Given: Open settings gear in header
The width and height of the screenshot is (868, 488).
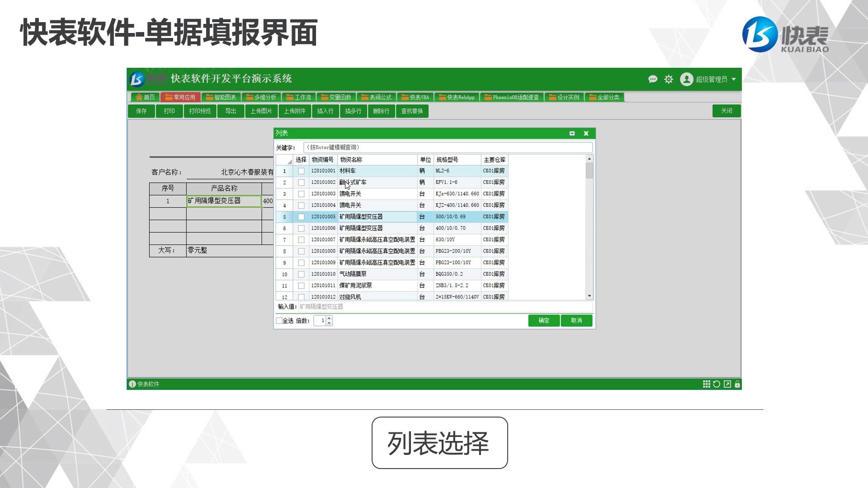Looking at the screenshot, I should point(669,80).
